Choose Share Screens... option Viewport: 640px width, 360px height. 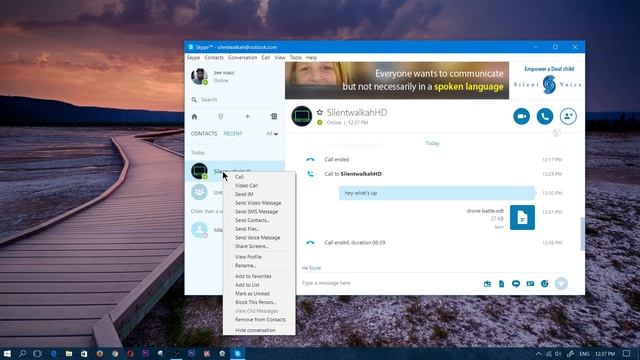click(259, 246)
